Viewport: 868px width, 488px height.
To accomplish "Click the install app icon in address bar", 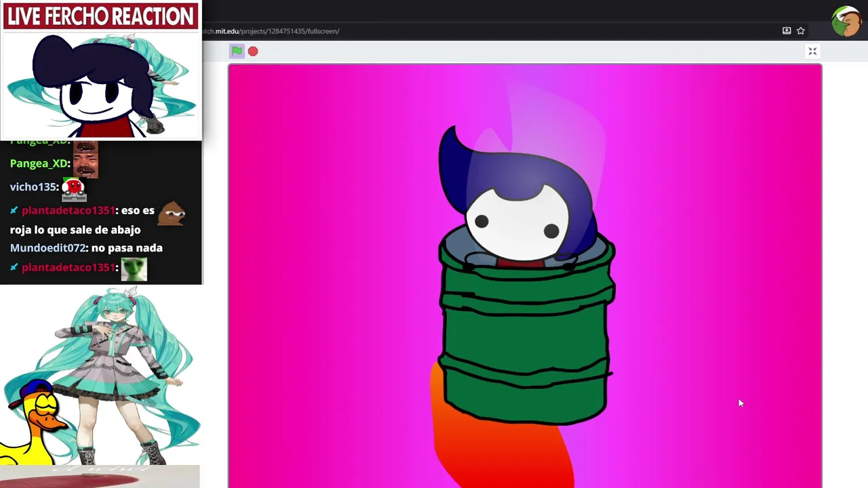I will [787, 30].
